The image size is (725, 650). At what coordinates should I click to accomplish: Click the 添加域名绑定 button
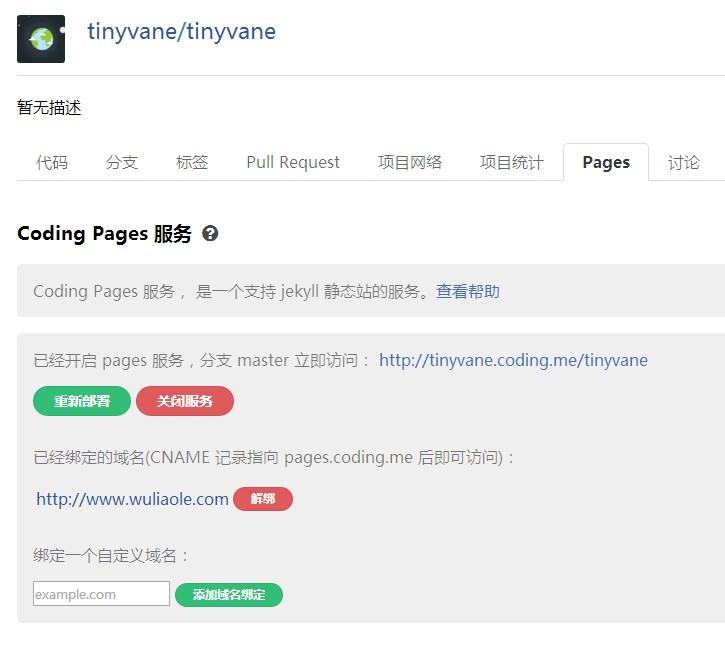coord(229,595)
